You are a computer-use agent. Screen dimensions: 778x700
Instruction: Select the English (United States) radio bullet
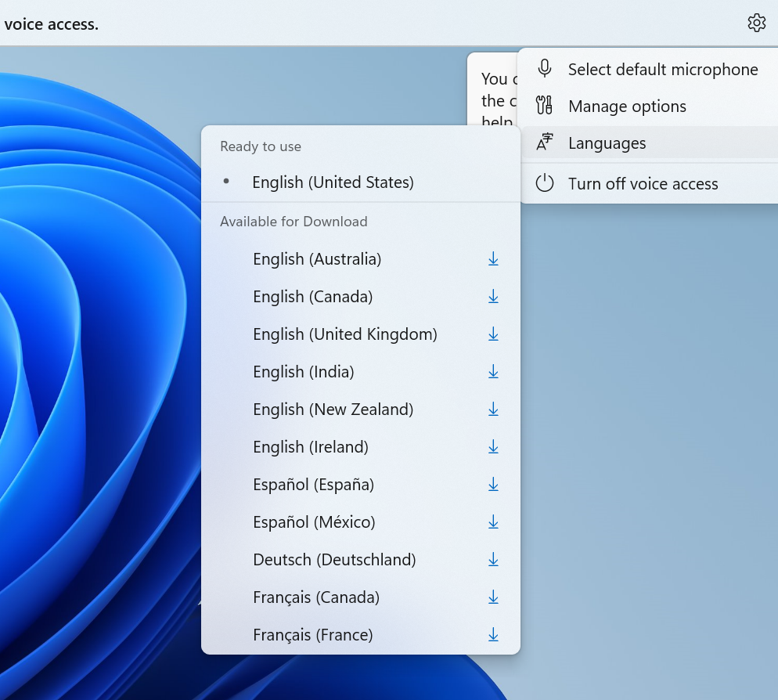(x=226, y=181)
